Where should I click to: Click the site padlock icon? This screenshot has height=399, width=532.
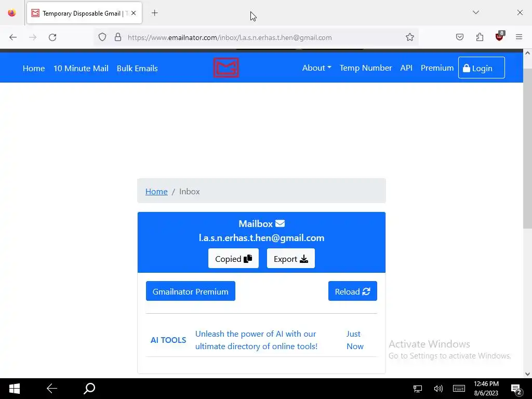click(118, 37)
